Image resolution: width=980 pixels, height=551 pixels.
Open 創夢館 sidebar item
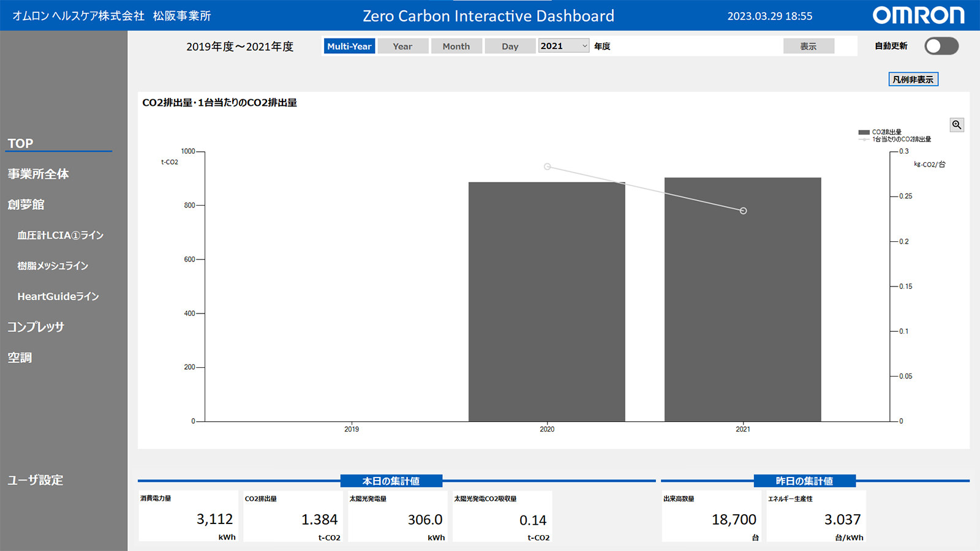coord(26,204)
